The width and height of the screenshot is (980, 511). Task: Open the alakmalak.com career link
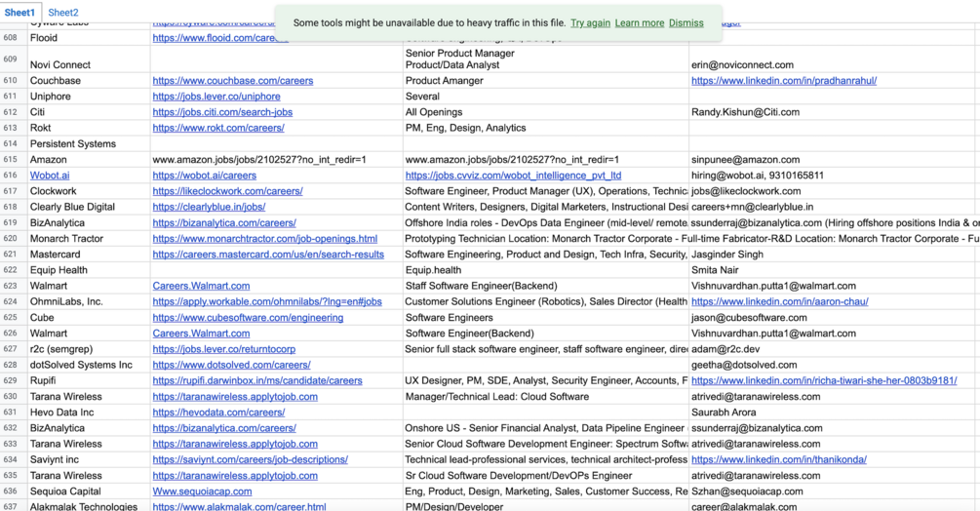(239, 507)
